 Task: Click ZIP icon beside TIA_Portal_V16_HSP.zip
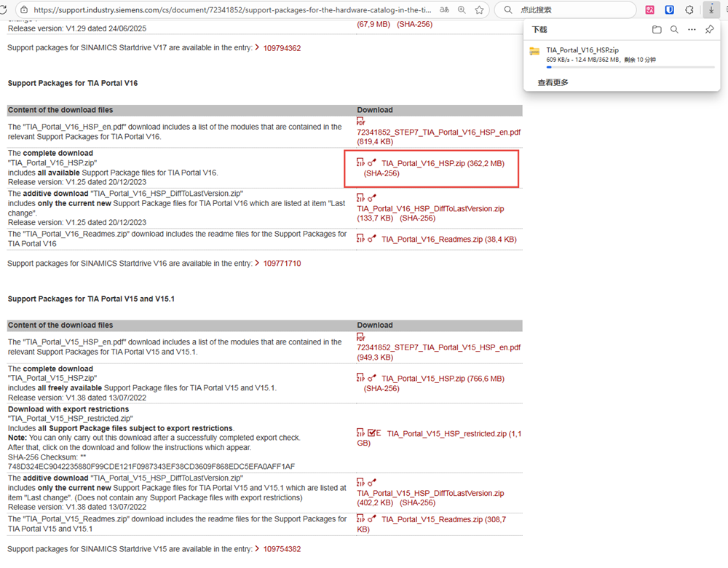[361, 162]
